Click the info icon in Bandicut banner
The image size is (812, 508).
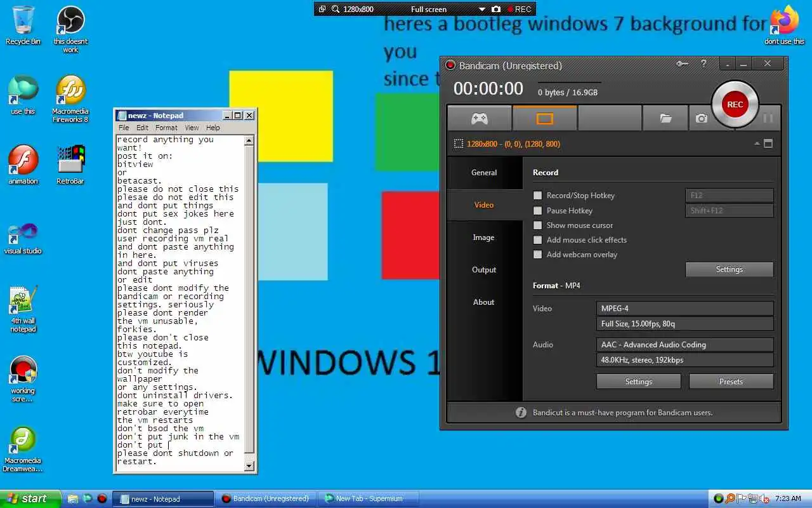click(521, 413)
